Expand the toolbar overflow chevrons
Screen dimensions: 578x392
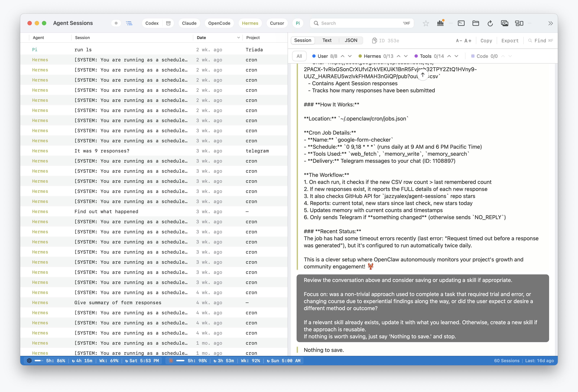pos(550,23)
